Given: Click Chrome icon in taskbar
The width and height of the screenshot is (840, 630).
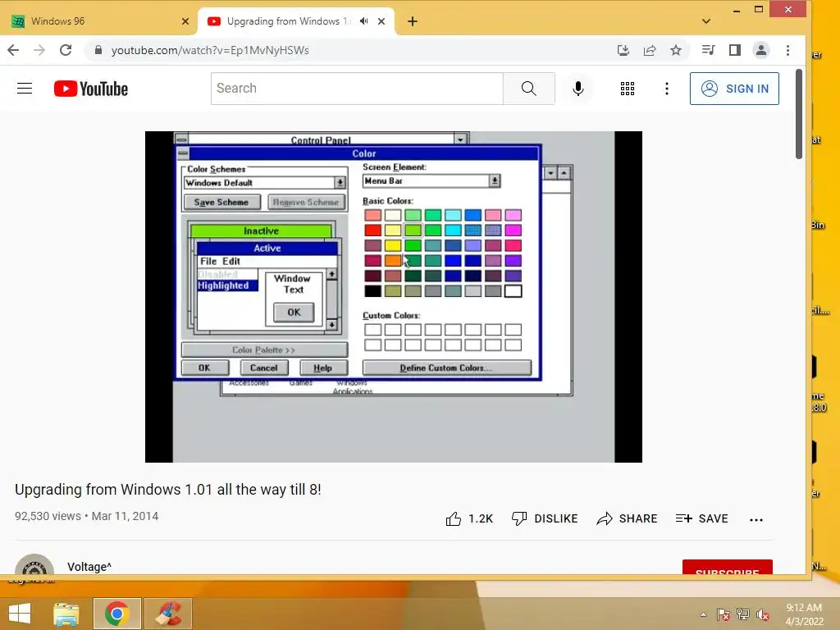Looking at the screenshot, I should (116, 614).
